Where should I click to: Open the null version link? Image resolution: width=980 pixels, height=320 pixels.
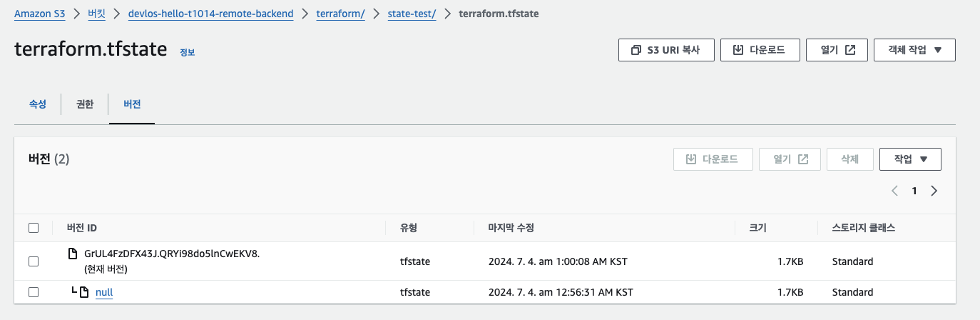click(x=104, y=292)
